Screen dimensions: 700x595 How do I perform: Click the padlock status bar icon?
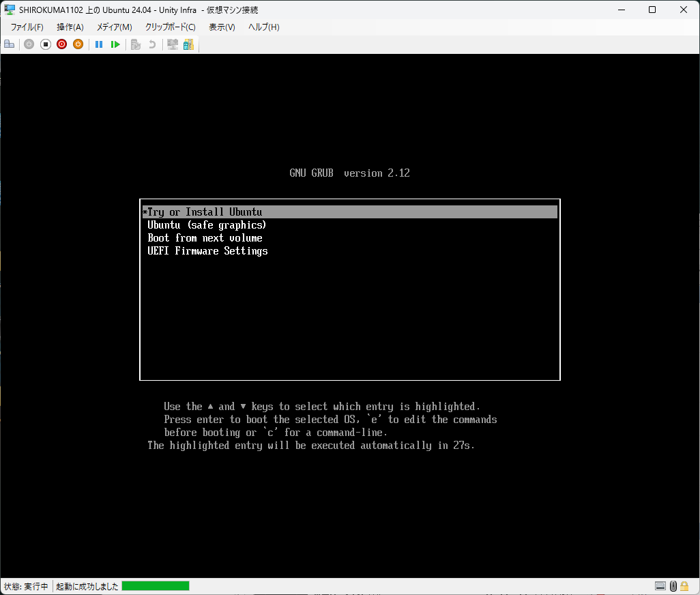(x=684, y=585)
